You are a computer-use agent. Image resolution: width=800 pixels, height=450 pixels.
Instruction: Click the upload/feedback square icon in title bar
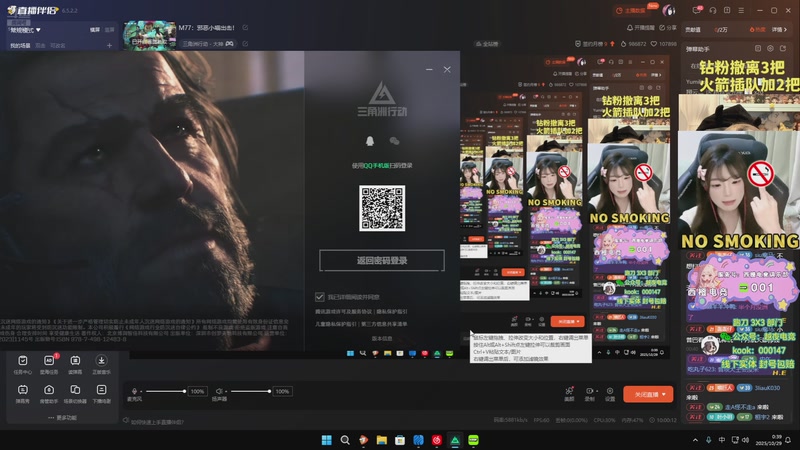point(727,10)
